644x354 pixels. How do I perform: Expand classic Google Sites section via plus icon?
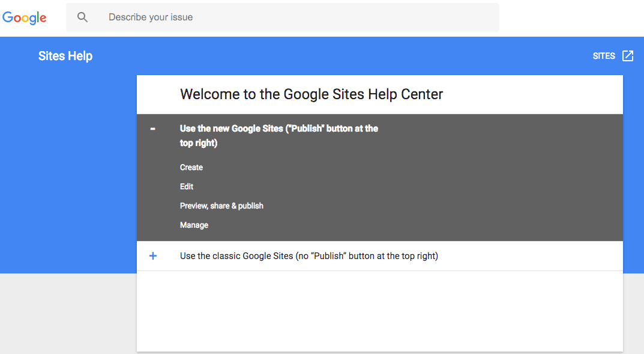(x=153, y=256)
